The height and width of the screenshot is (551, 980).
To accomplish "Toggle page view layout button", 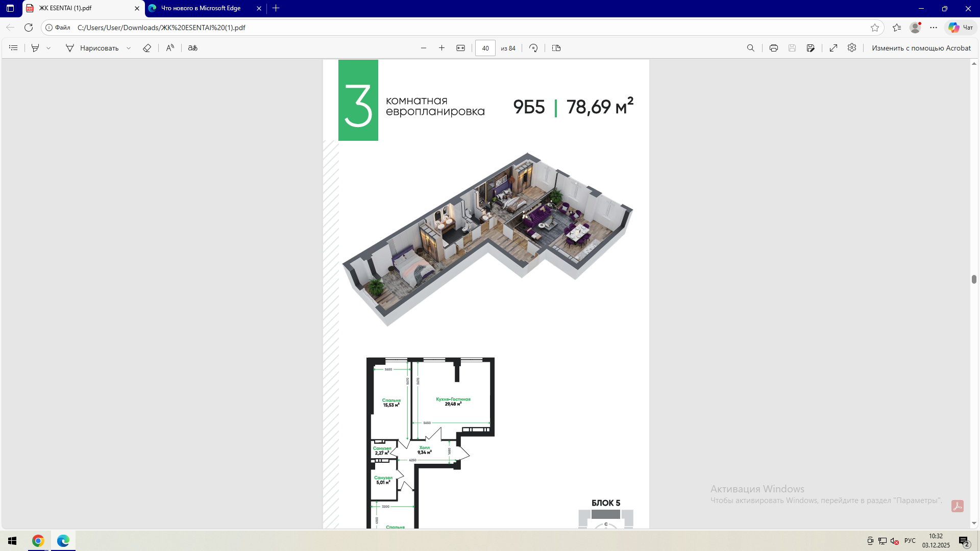I will pyautogui.click(x=556, y=48).
